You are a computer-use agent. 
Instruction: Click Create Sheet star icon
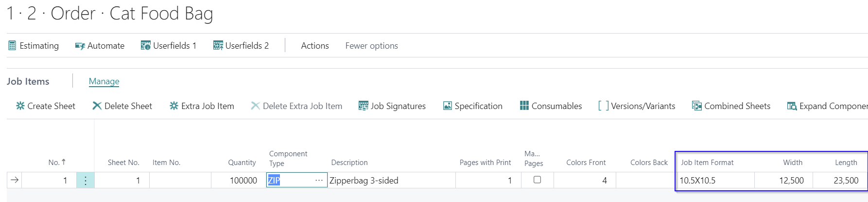click(x=20, y=106)
